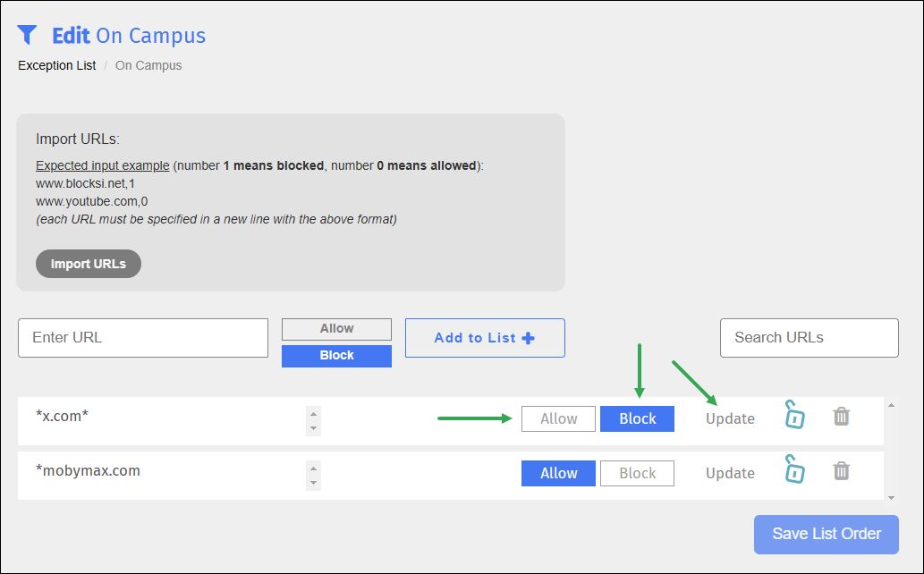Click the plus icon in Add to List
The width and height of the screenshot is (924, 574).
coord(529,338)
